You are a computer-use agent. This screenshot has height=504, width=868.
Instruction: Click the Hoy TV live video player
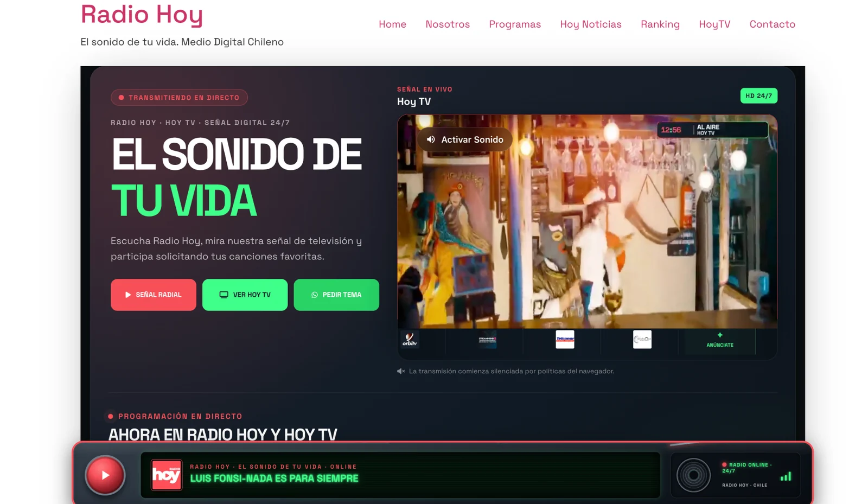pos(587,221)
